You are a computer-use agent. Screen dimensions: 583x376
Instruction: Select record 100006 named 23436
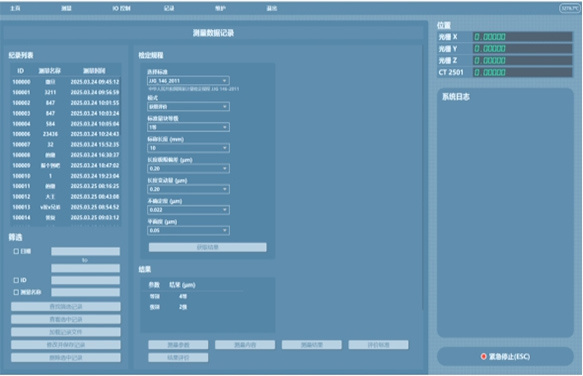point(66,134)
